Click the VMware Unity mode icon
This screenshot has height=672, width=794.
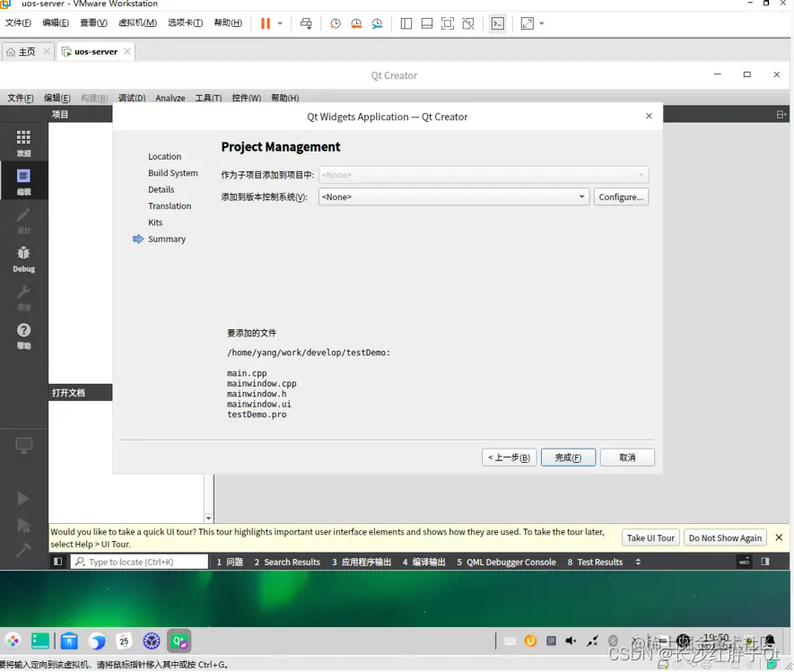click(468, 23)
